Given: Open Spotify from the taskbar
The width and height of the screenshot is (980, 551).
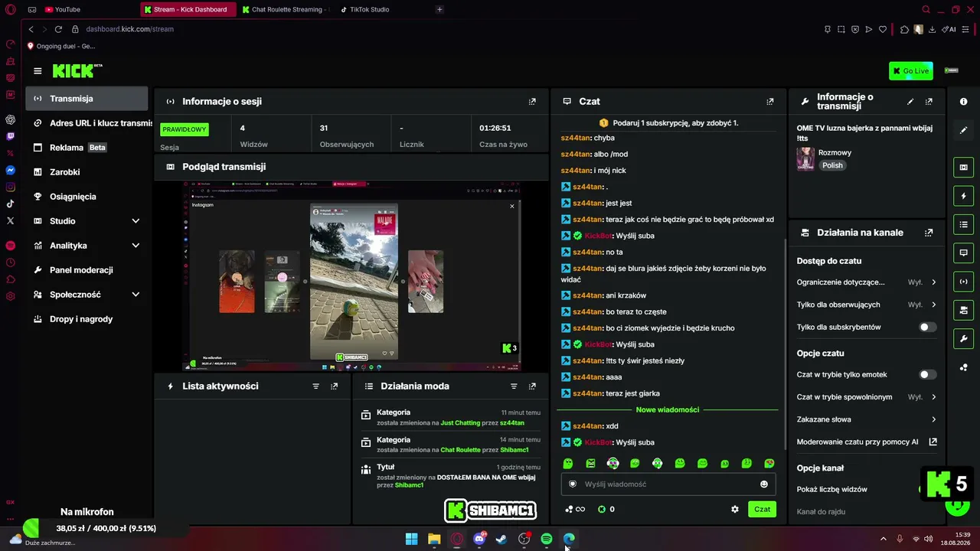Looking at the screenshot, I should coord(547,540).
